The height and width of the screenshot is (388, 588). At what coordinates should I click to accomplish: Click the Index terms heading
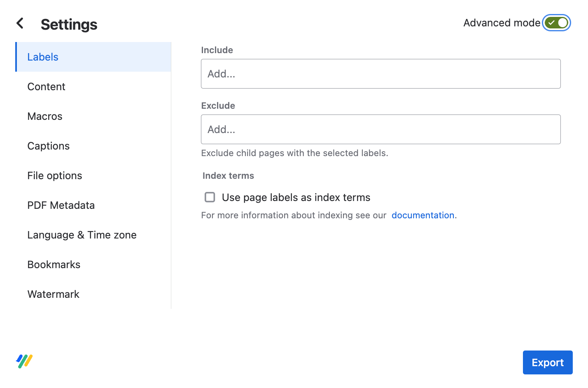pyautogui.click(x=228, y=176)
